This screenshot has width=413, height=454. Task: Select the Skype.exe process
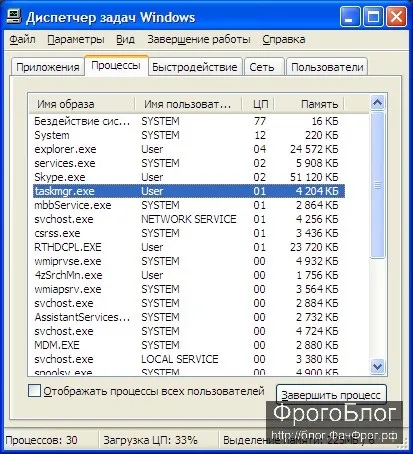189,177
